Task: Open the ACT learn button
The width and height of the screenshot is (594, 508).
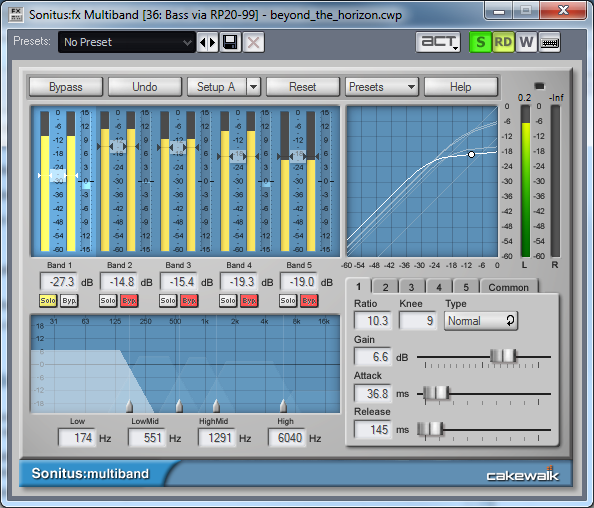Action: tap(438, 42)
